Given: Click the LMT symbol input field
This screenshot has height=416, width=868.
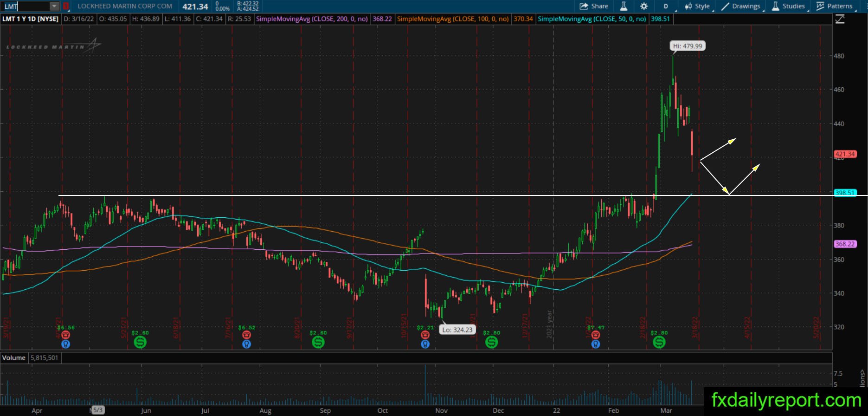Looking at the screenshot, I should click(x=26, y=6).
